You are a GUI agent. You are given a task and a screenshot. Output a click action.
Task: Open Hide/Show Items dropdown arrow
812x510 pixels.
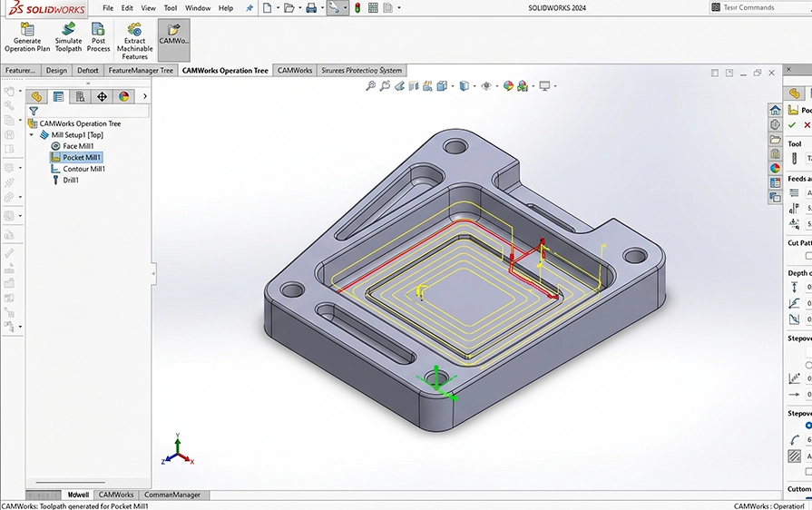(496, 86)
